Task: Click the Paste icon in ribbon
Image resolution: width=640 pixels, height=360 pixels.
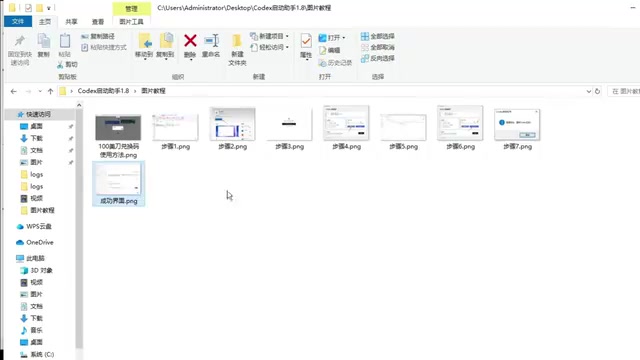Action: [64, 41]
